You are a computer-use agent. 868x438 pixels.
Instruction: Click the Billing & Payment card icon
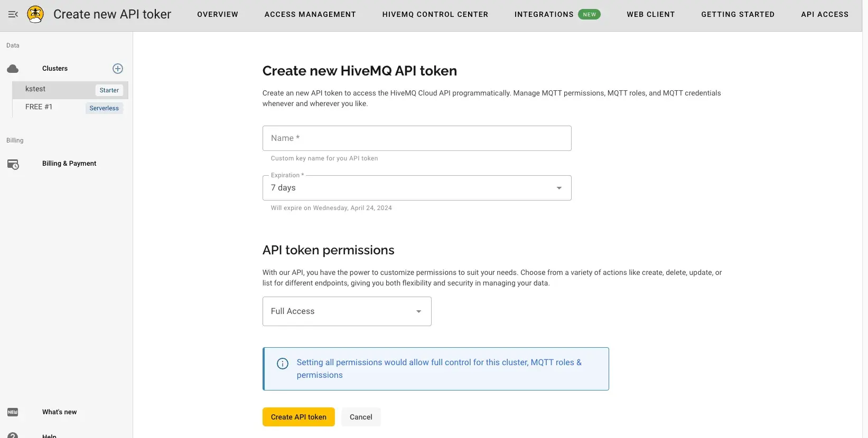(13, 164)
